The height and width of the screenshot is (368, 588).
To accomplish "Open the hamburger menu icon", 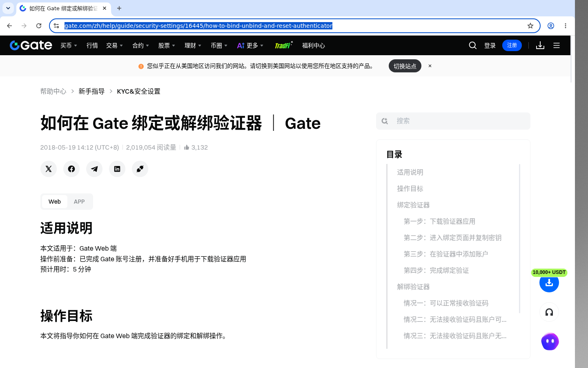I will [x=557, y=45].
